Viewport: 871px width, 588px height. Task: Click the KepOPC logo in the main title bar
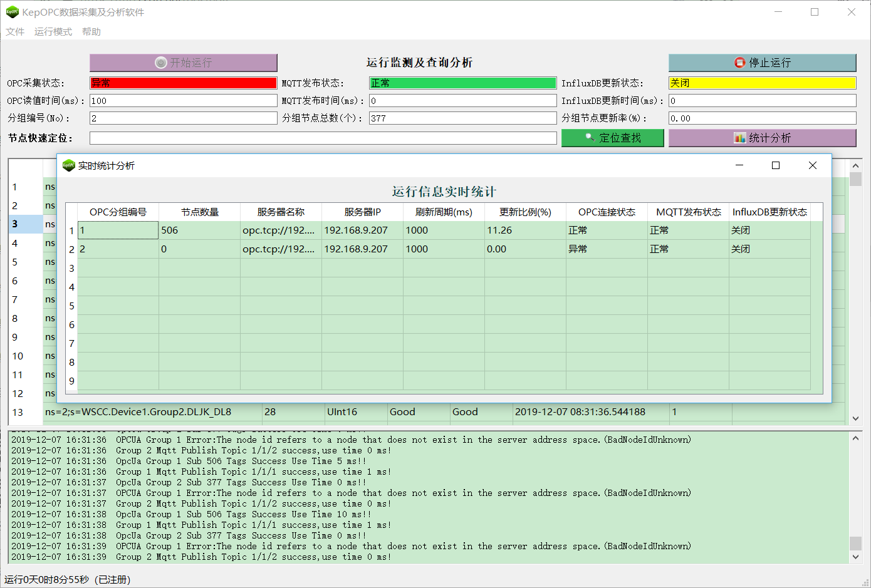pos(12,11)
